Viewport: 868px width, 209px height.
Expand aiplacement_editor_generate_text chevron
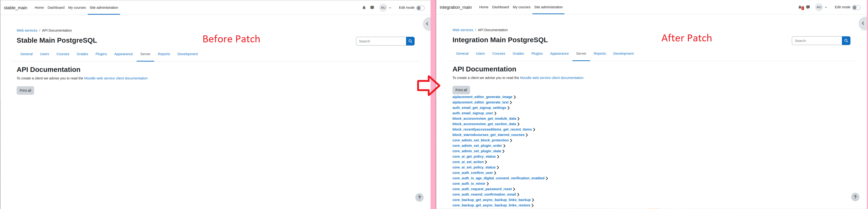[x=511, y=103]
